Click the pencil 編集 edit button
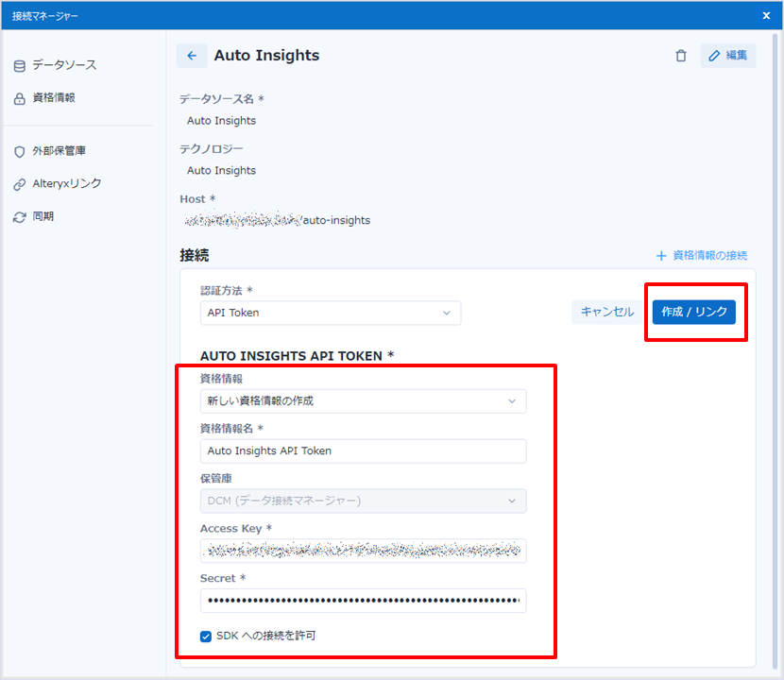The width and height of the screenshot is (784, 680). (727, 56)
